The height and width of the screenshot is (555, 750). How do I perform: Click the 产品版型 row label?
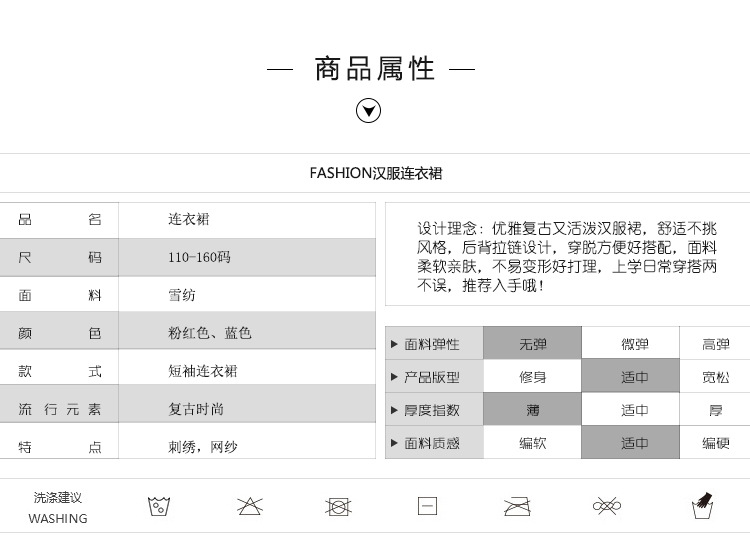tap(431, 377)
